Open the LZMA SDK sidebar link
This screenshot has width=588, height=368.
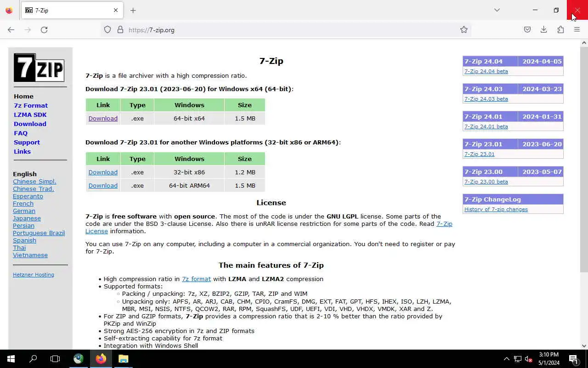(30, 115)
